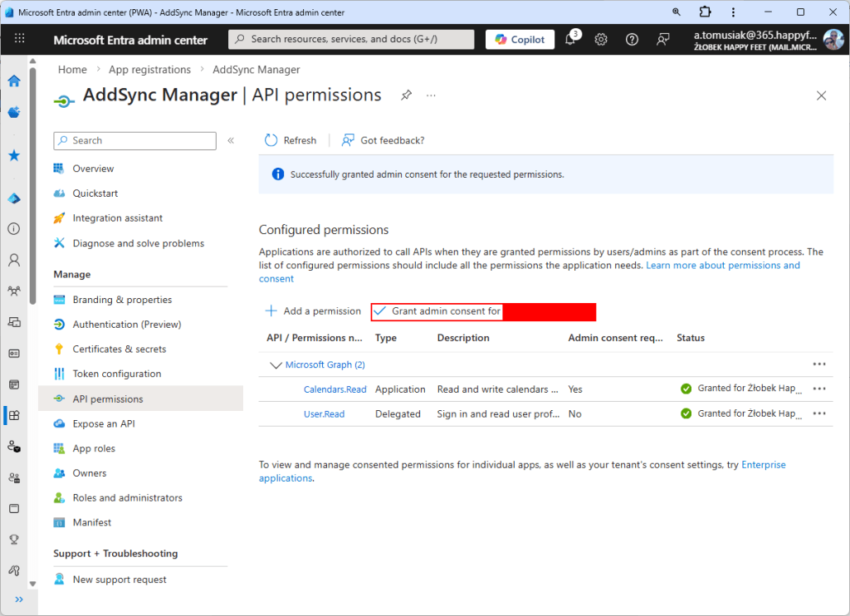
Task: Open the notifications bell icon
Action: pyautogui.click(x=570, y=39)
